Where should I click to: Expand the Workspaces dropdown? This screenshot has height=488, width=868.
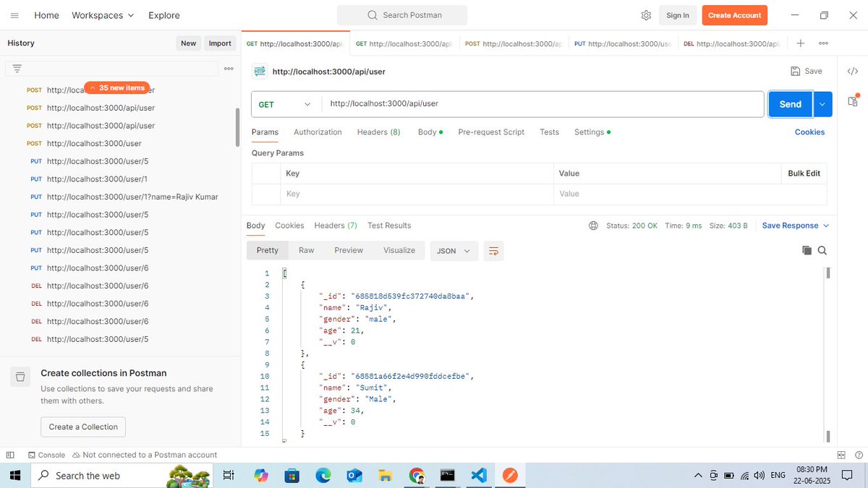103,15
